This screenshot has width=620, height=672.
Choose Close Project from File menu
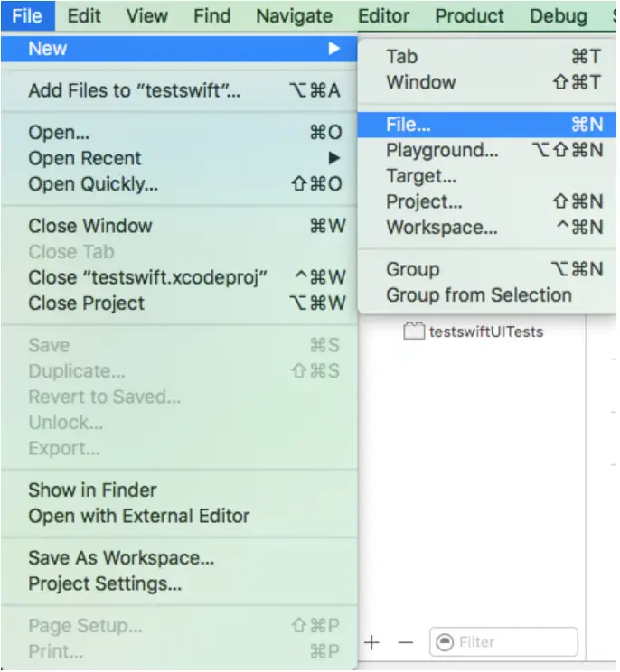point(86,303)
